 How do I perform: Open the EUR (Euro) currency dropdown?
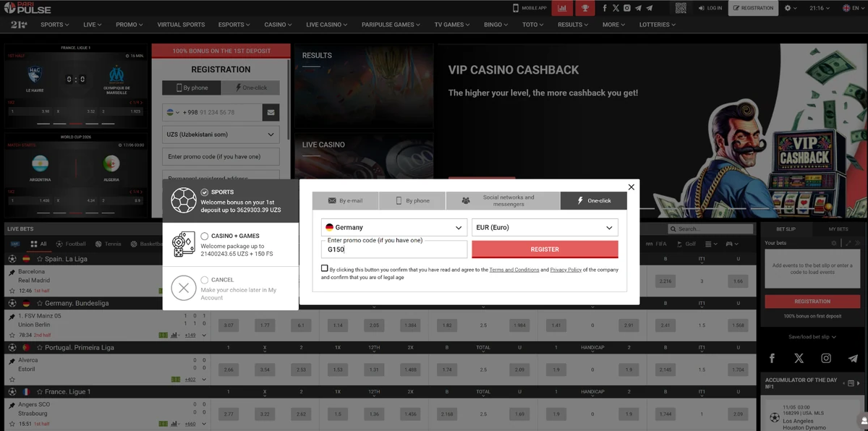coord(545,227)
